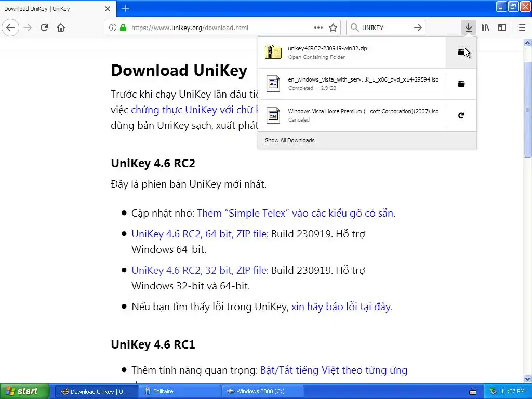The width and height of the screenshot is (532, 399).
Task: Click the green secure connection padlock
Action: pyautogui.click(x=123, y=28)
